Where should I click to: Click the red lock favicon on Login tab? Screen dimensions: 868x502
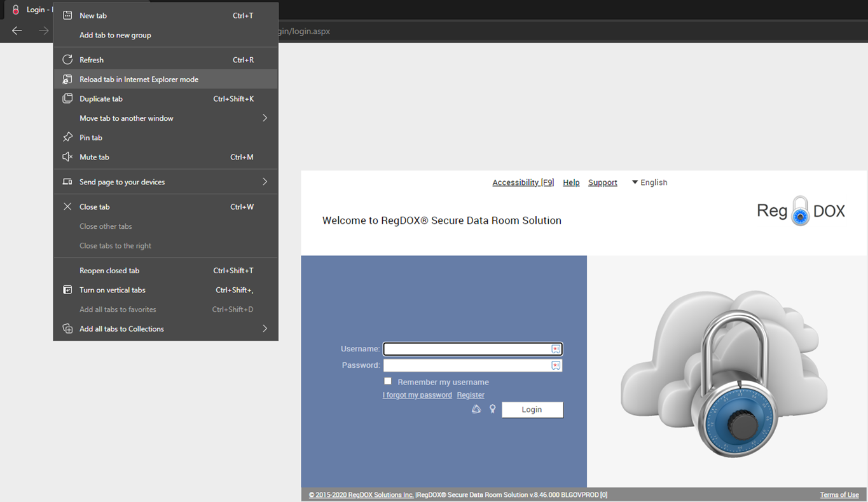(16, 10)
